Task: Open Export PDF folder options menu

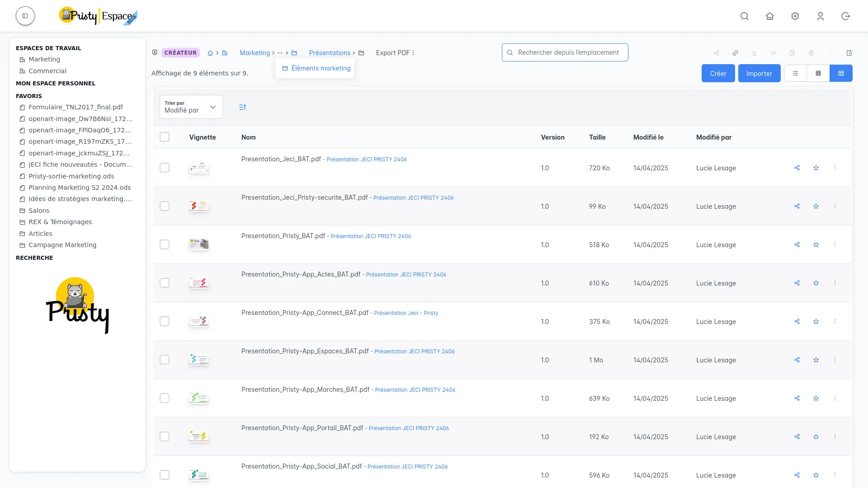Action: click(413, 53)
